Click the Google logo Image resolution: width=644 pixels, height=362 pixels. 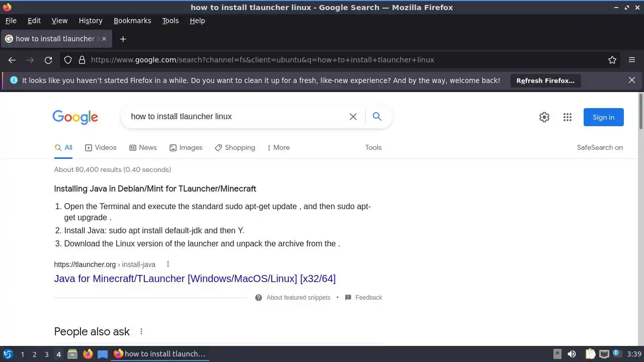pos(75,117)
